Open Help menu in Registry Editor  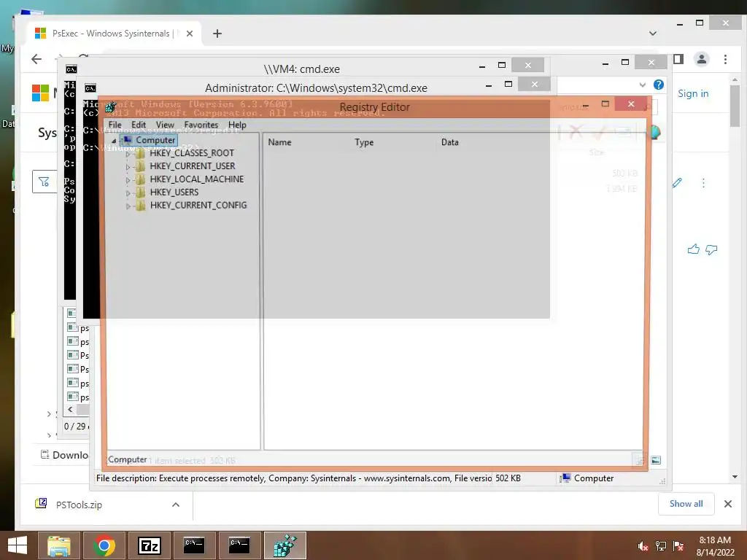tap(237, 125)
